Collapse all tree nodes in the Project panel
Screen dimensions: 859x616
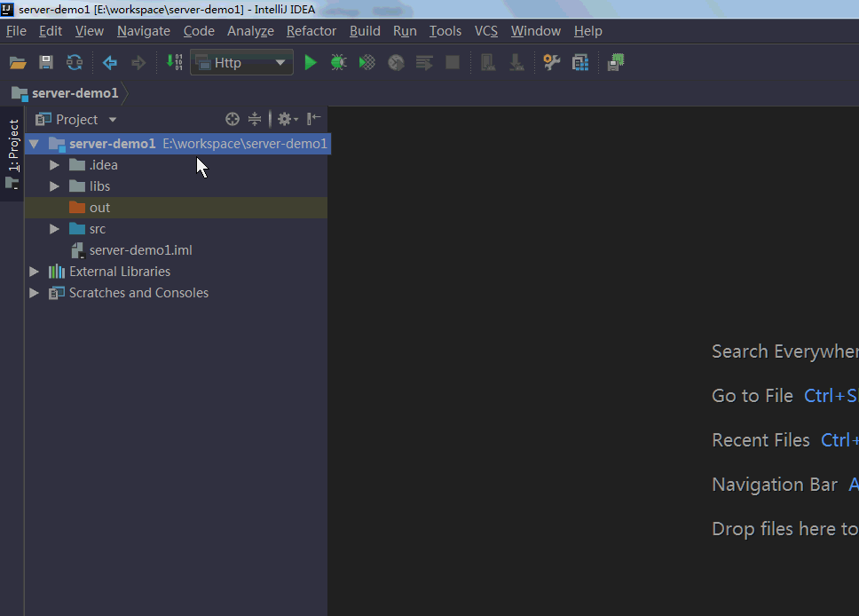(255, 119)
